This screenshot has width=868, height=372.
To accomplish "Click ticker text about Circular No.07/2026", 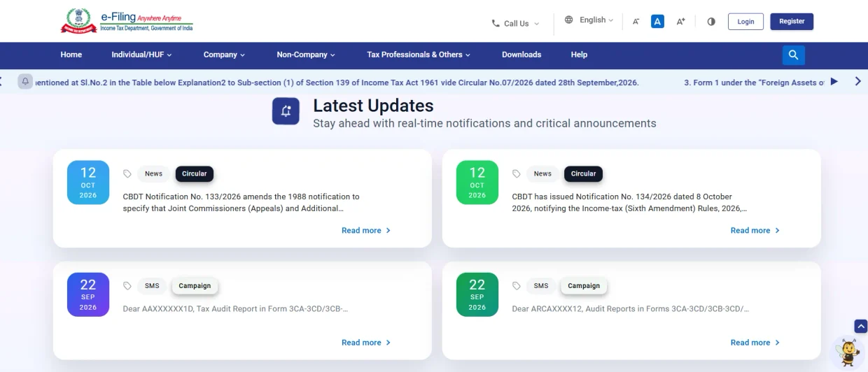I will [337, 83].
